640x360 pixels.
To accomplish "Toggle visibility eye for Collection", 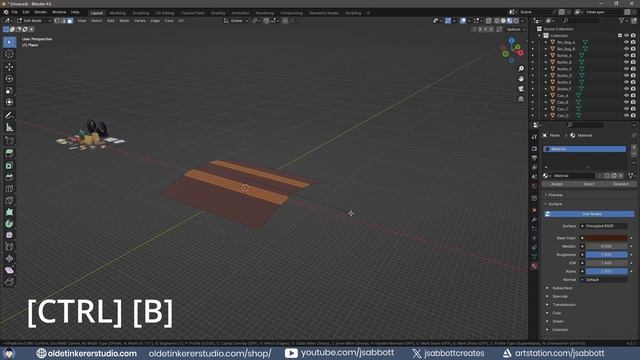I will (626, 36).
